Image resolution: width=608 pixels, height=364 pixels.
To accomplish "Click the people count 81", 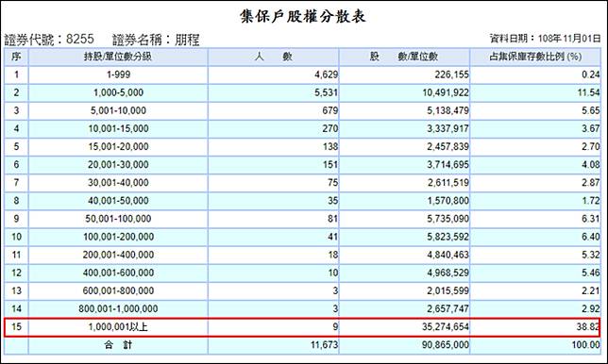I will click(x=332, y=219).
